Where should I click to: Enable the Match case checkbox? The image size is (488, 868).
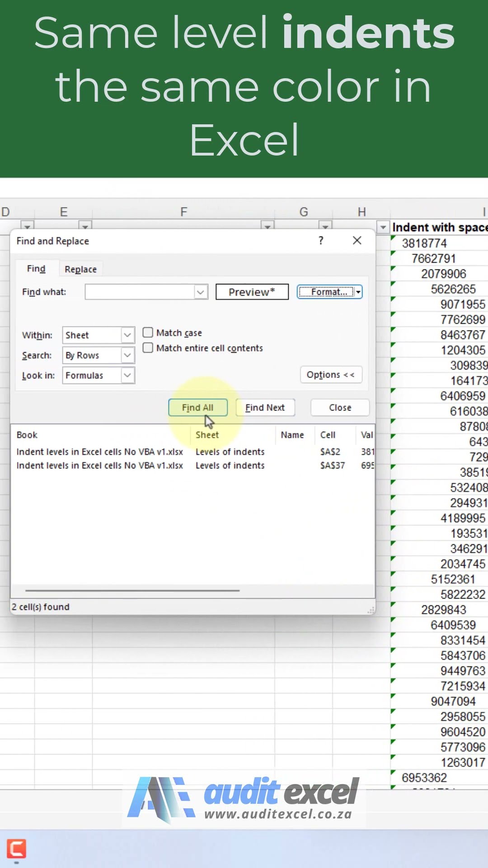pos(148,333)
